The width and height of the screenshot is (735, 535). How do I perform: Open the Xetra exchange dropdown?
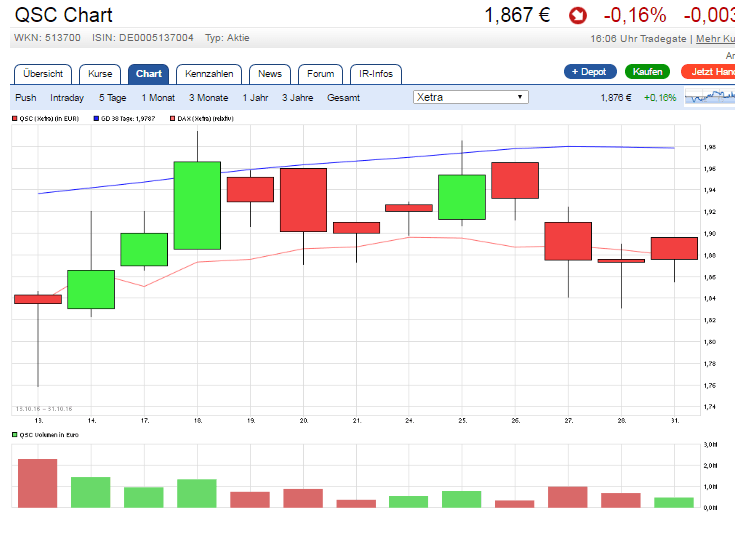point(471,97)
